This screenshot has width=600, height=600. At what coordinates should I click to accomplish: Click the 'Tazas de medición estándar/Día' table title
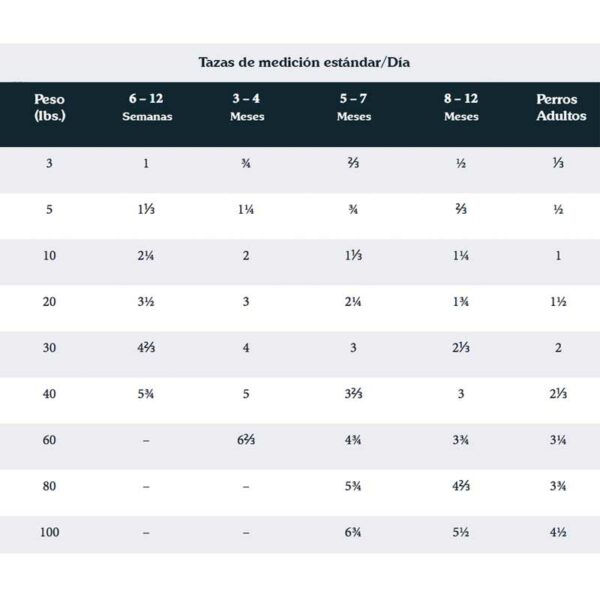click(305, 62)
